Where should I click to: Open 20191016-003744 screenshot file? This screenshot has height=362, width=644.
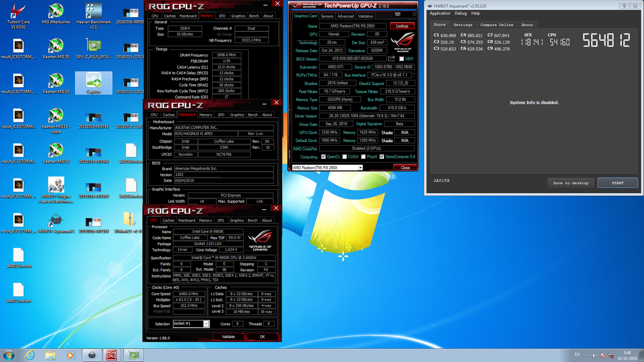(94, 120)
